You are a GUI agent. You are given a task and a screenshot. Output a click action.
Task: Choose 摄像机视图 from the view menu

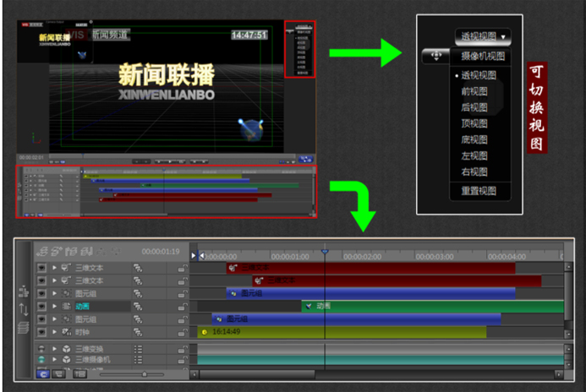point(483,56)
